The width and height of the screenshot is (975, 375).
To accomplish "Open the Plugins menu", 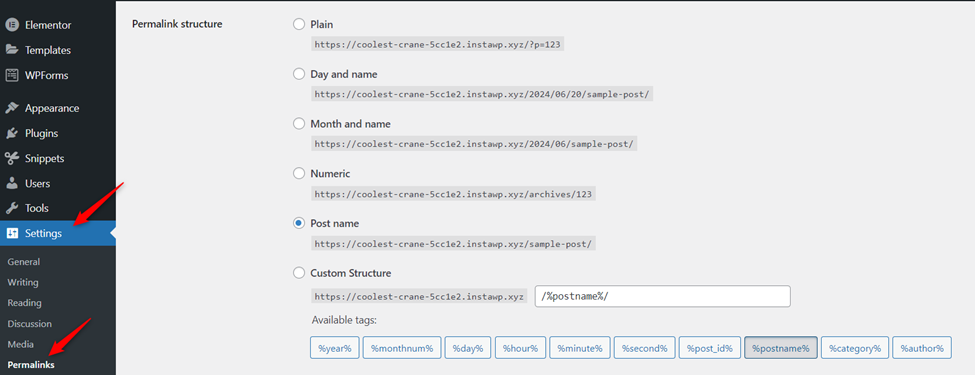I will pyautogui.click(x=58, y=133).
